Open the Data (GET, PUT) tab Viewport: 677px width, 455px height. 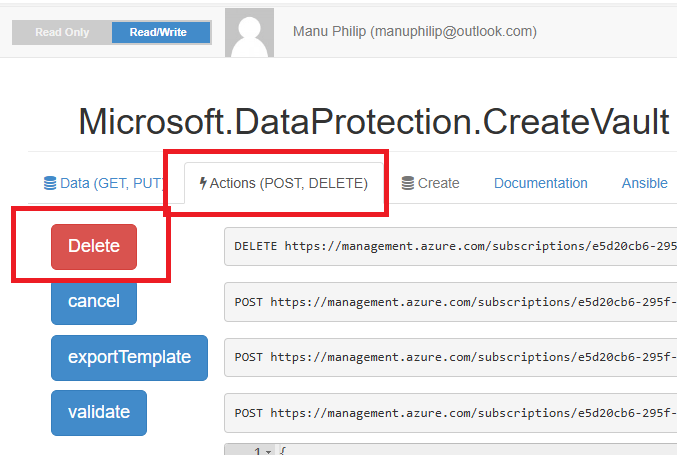coord(104,183)
